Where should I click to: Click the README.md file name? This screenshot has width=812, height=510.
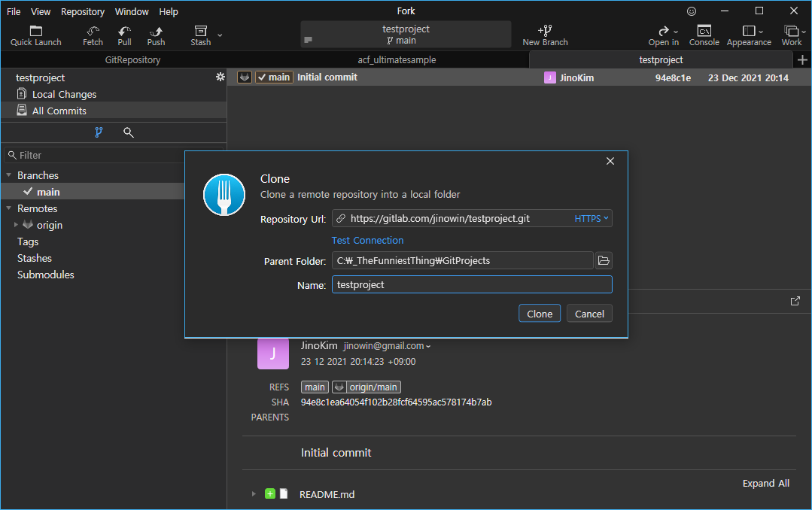coord(327,494)
